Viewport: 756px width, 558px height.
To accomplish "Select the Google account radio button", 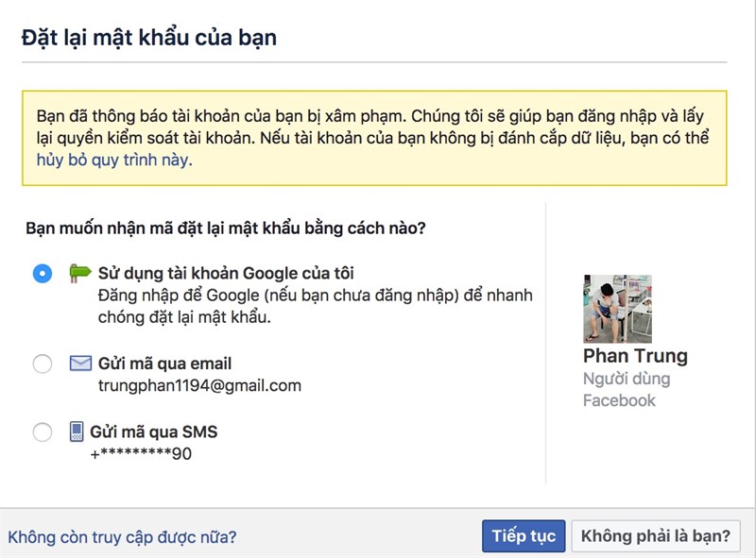I will 43,274.
